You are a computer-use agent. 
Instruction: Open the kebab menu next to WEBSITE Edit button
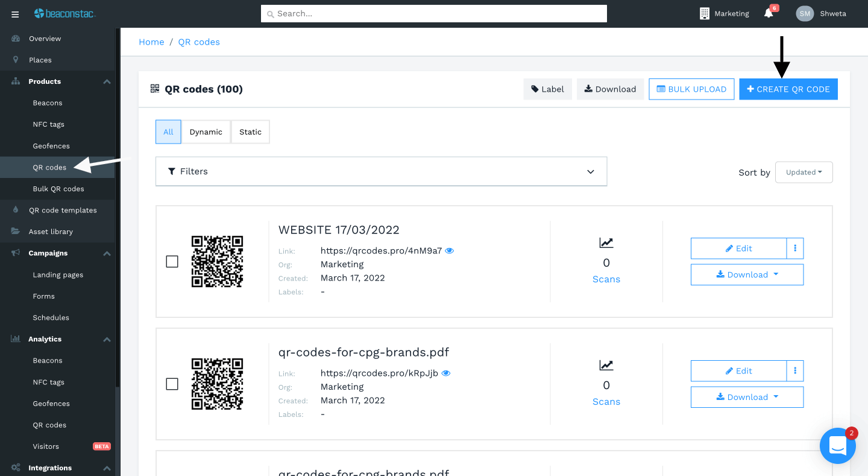(x=795, y=248)
